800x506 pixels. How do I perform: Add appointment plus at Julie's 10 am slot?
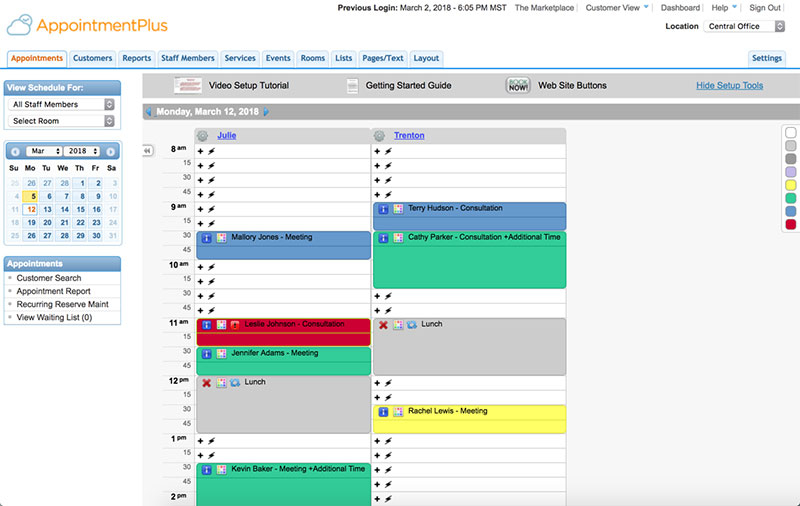[x=201, y=267]
